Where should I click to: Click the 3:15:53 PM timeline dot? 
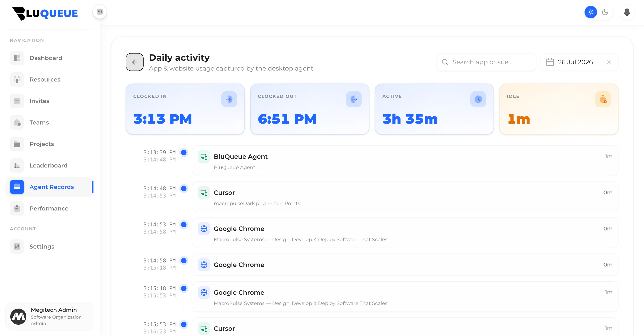pos(184,324)
